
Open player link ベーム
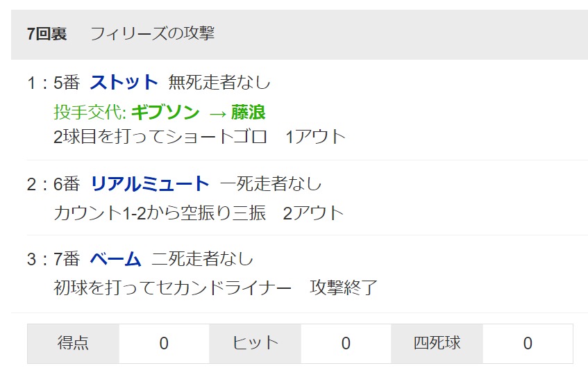[115, 259]
